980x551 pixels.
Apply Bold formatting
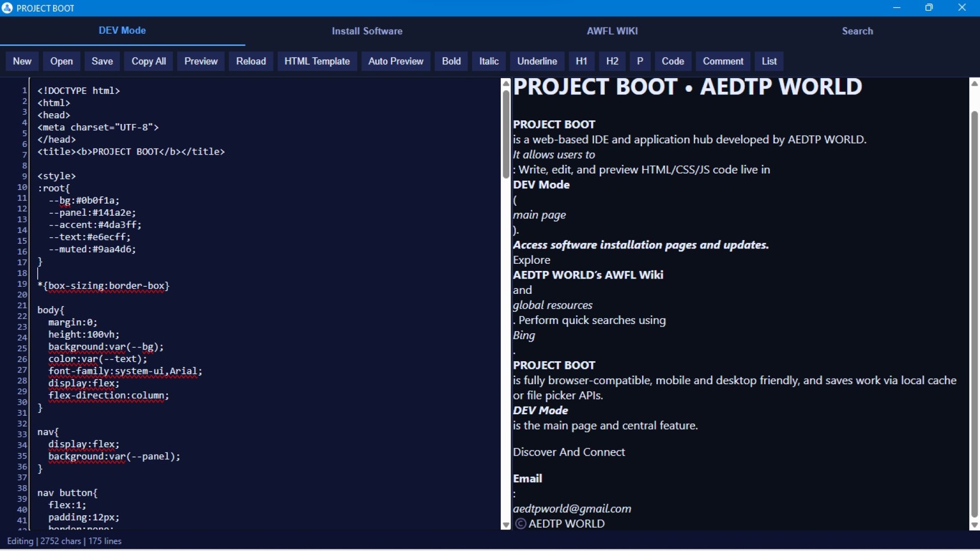[x=451, y=61]
